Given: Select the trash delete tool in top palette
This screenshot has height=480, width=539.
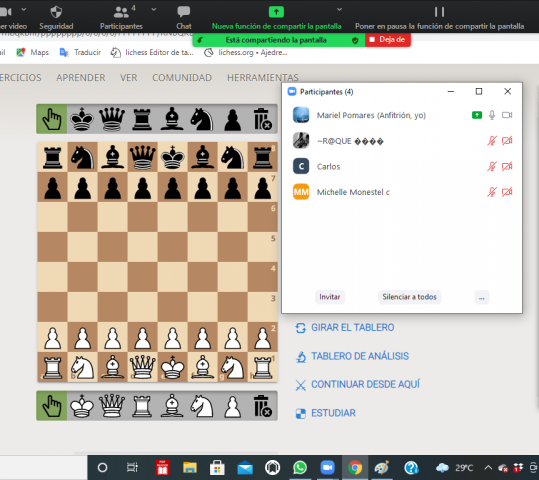Looking at the screenshot, I should point(262,119).
